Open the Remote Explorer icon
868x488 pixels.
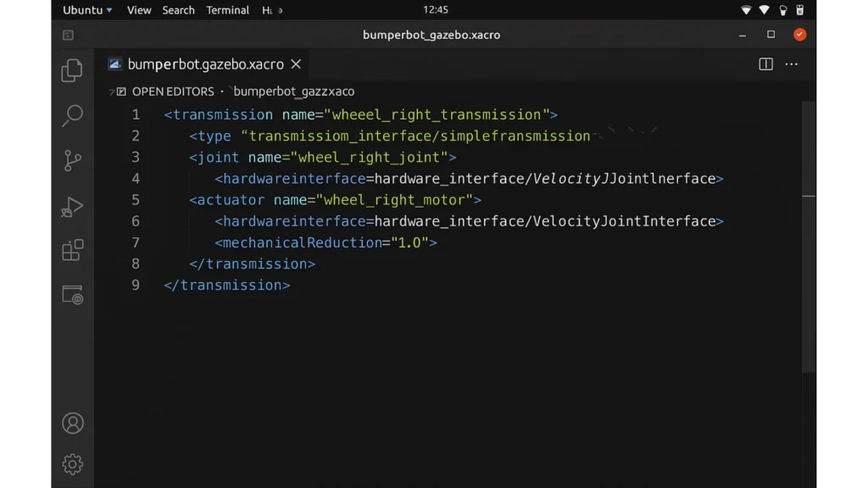(73, 295)
